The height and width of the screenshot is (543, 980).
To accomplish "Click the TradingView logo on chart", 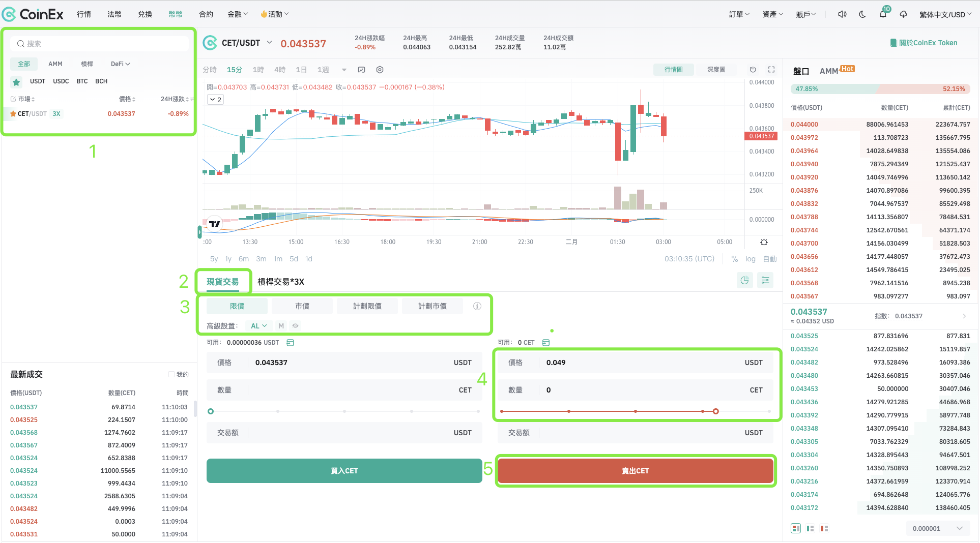I will tap(215, 224).
